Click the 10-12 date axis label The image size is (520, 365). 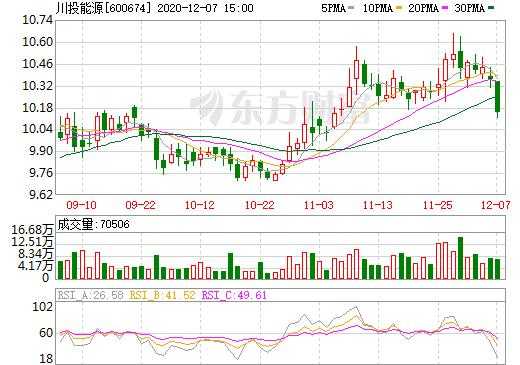coord(200,205)
